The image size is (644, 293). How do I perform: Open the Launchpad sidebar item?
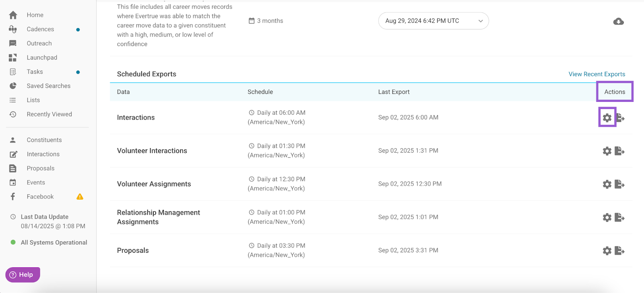42,58
